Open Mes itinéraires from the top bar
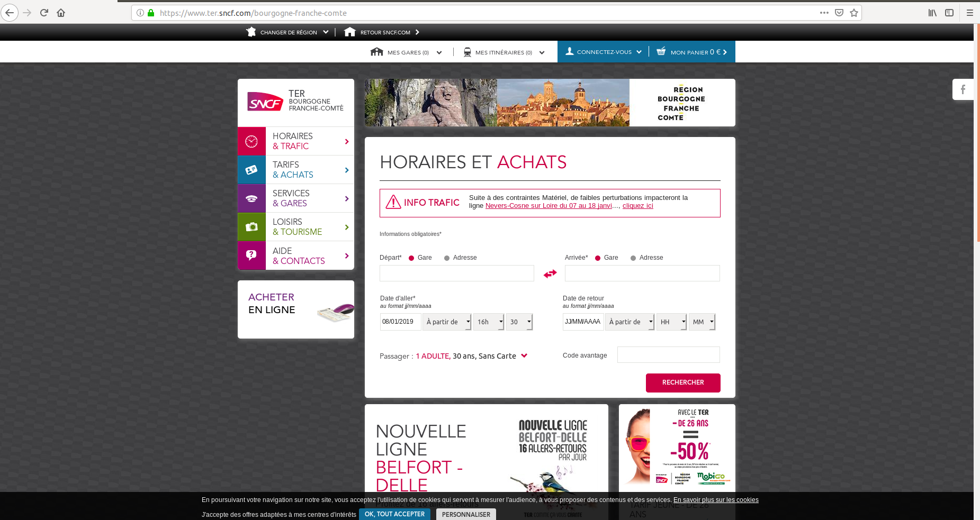The width and height of the screenshot is (980, 520). (x=504, y=52)
